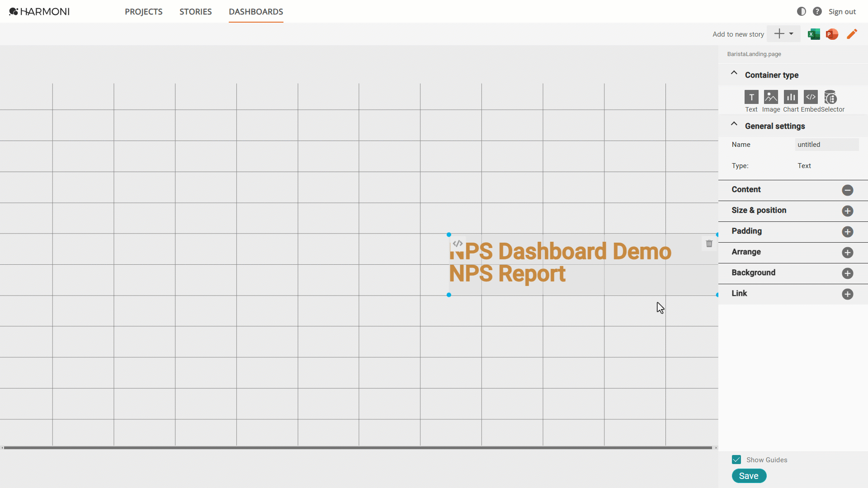Click the Name input field 'untitled'
Viewport: 868px width, 488px height.
coord(826,145)
